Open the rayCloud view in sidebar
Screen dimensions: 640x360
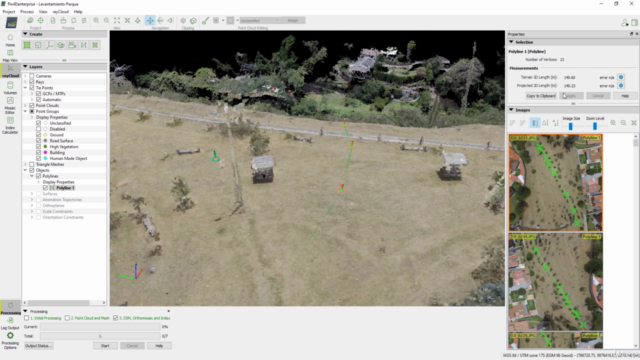10,71
